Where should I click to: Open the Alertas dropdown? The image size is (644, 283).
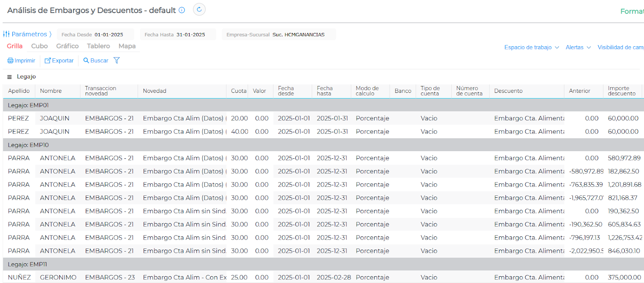(x=578, y=47)
